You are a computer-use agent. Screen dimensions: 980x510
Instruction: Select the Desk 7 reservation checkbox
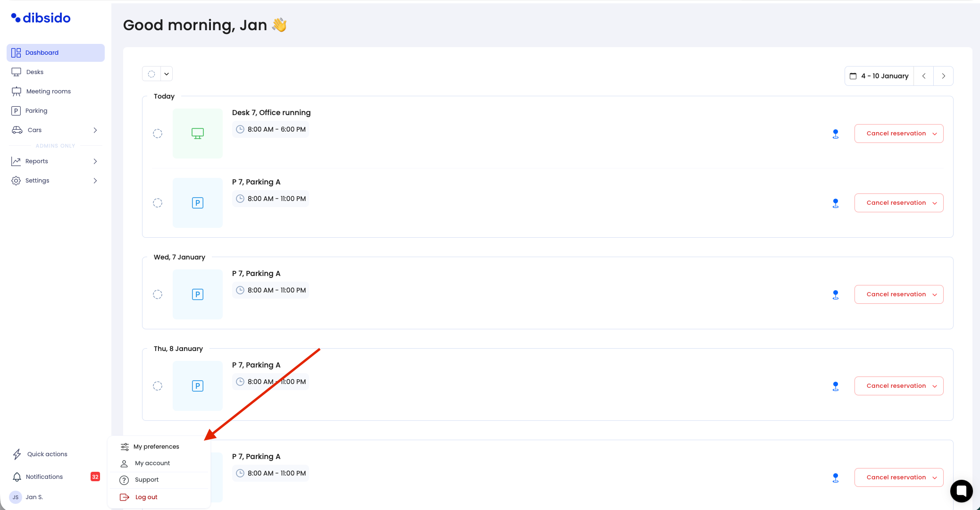(158, 134)
